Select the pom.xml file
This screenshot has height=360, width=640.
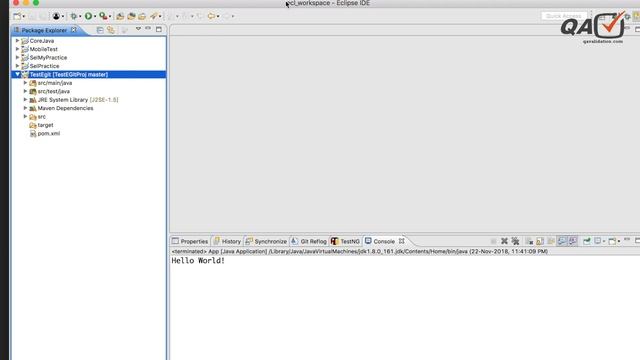[x=49, y=133]
